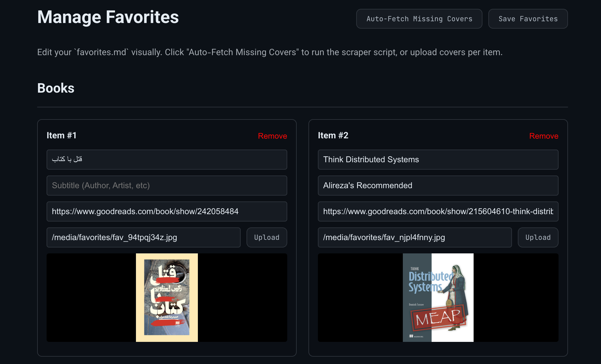Click the fav_94tpqj34z.jpg path field
The height and width of the screenshot is (364, 601).
[x=143, y=237]
